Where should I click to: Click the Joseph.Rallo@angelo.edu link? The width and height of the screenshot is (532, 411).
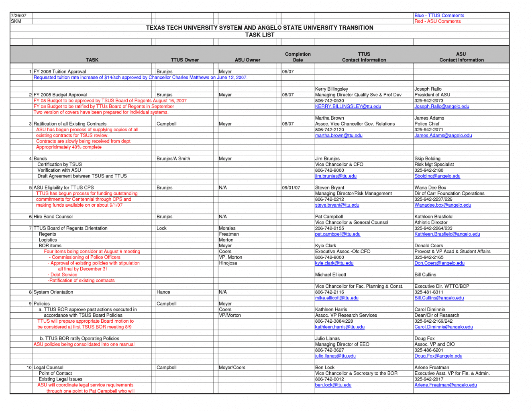(442, 106)
